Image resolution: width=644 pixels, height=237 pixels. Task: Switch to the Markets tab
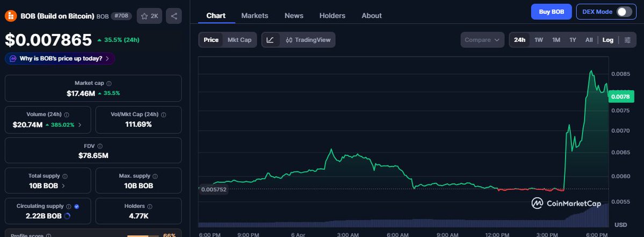click(x=255, y=16)
